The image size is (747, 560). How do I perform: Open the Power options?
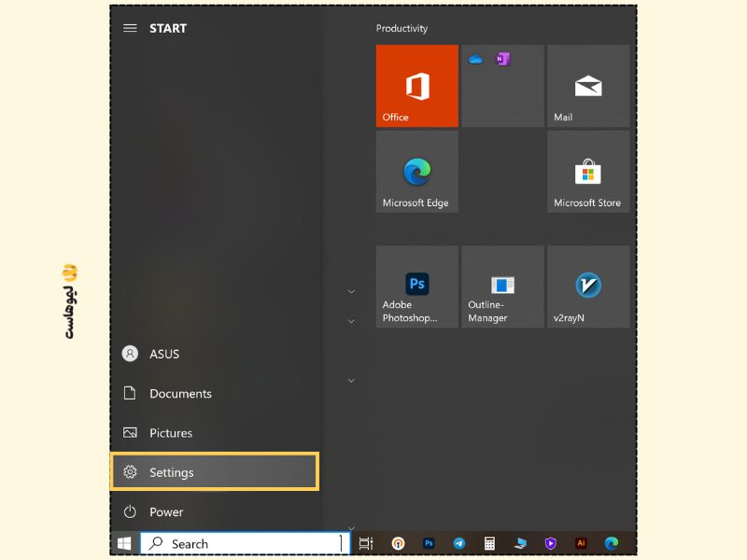215,511
